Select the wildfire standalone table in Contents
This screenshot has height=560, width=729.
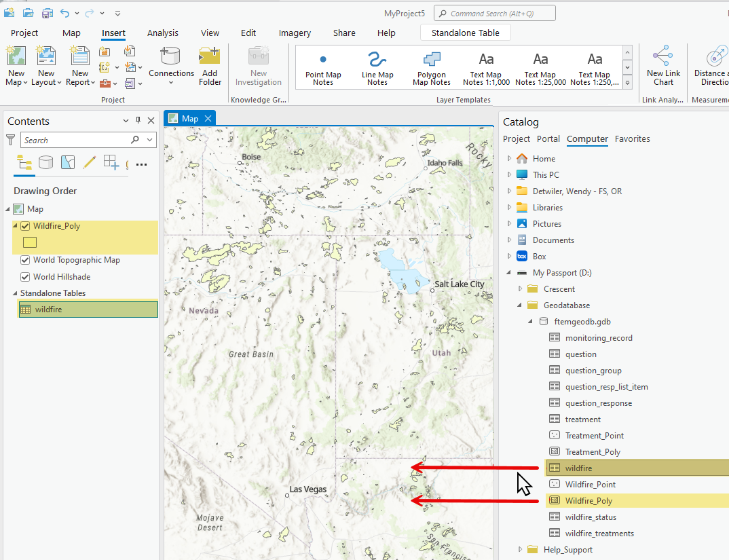click(x=88, y=310)
